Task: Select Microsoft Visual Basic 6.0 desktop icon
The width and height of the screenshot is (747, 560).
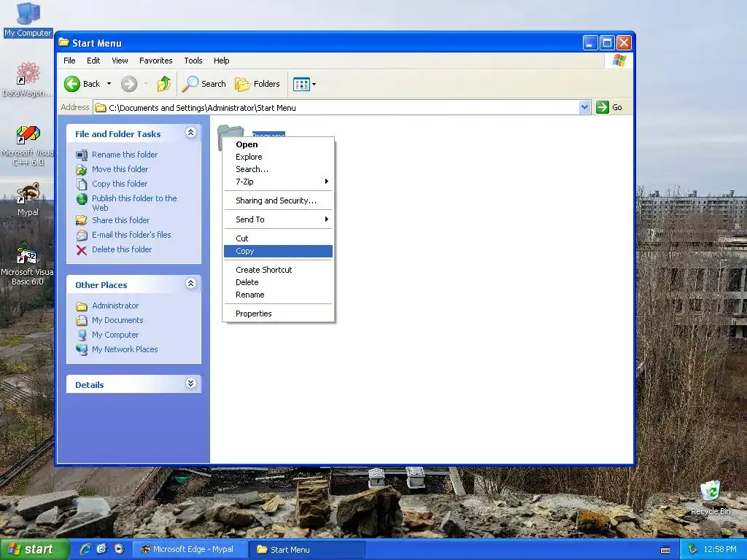Action: [28, 264]
